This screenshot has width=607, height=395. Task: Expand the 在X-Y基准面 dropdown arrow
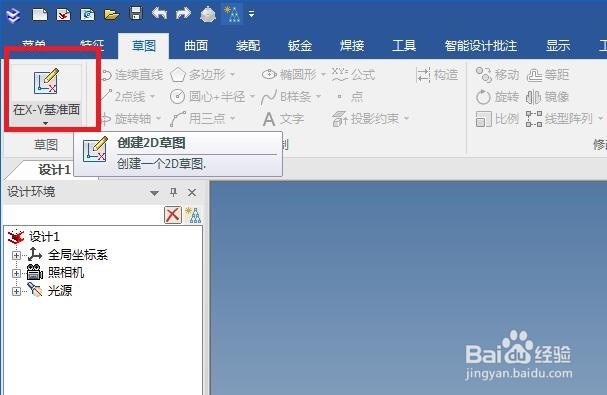click(x=46, y=123)
